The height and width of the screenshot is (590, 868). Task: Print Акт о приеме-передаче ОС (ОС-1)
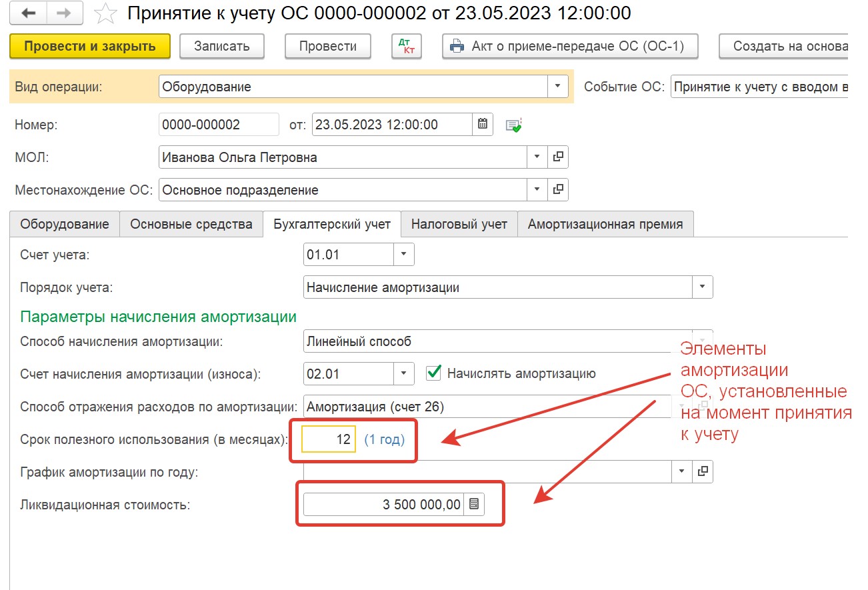[569, 46]
